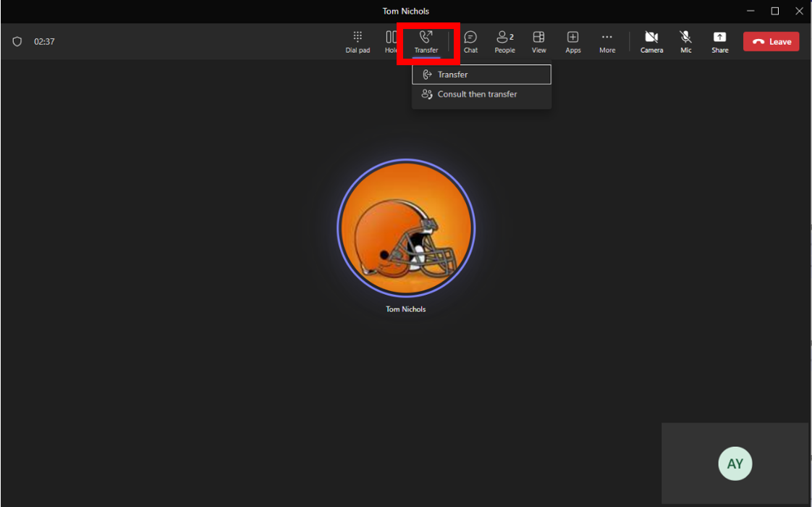Select Transfer from the dropdown menu

481,75
